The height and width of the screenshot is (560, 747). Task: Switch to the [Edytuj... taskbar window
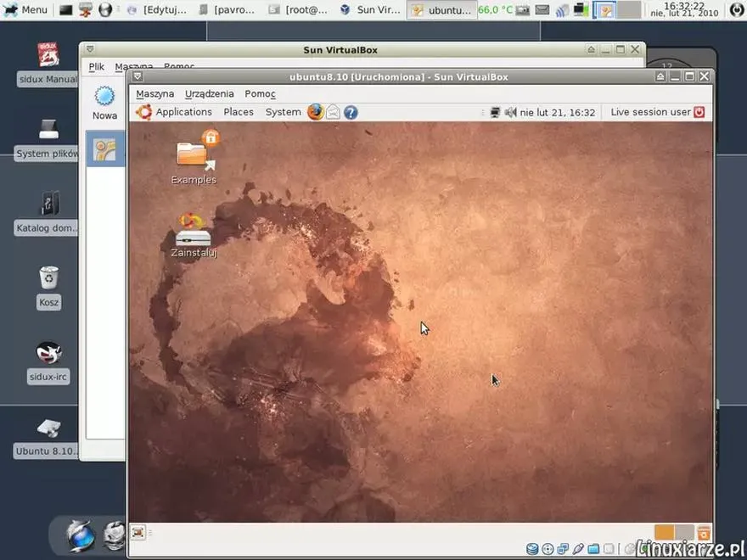point(157,10)
